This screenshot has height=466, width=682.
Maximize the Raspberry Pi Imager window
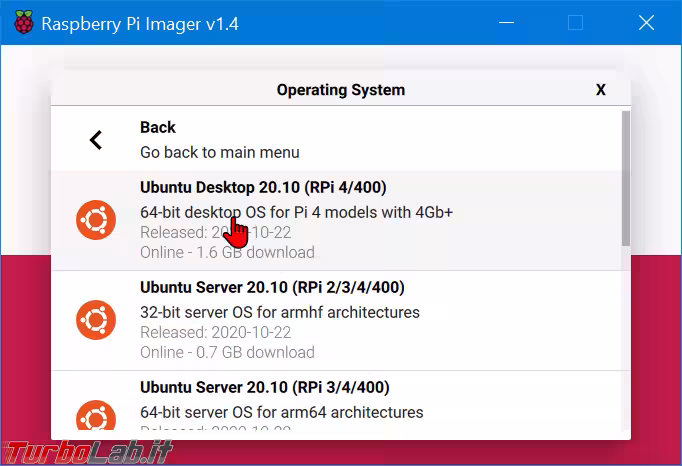[x=575, y=23]
